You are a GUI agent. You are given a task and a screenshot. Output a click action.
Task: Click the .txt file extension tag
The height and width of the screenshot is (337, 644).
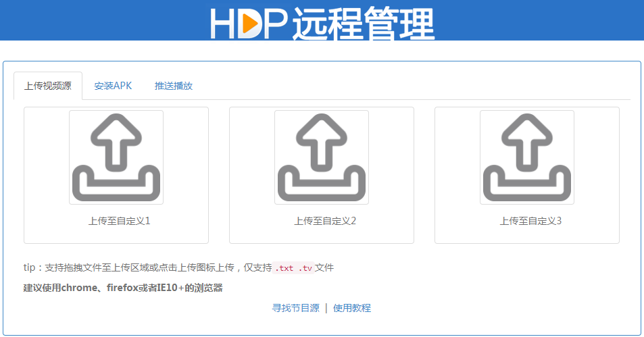point(284,268)
